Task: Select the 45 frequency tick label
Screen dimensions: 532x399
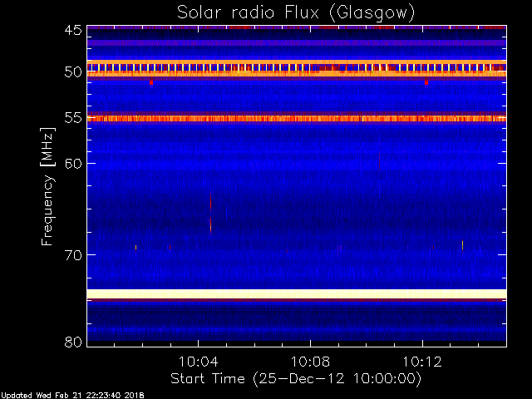Action: pyautogui.click(x=73, y=30)
